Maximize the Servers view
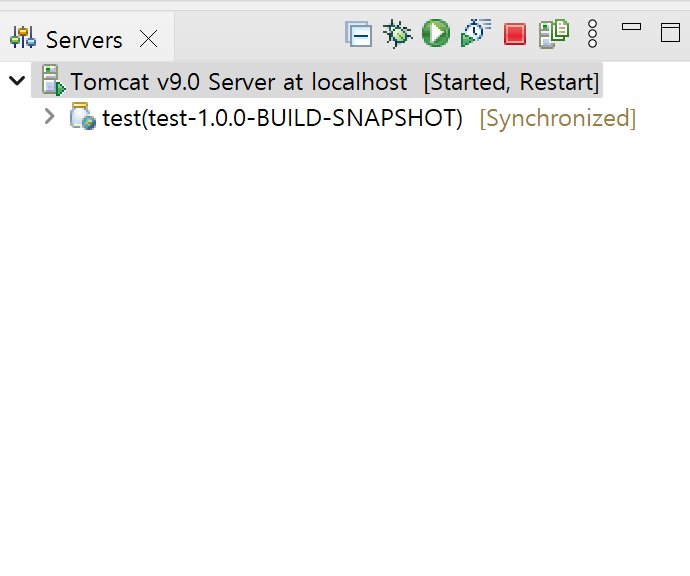690x576 pixels. [670, 33]
